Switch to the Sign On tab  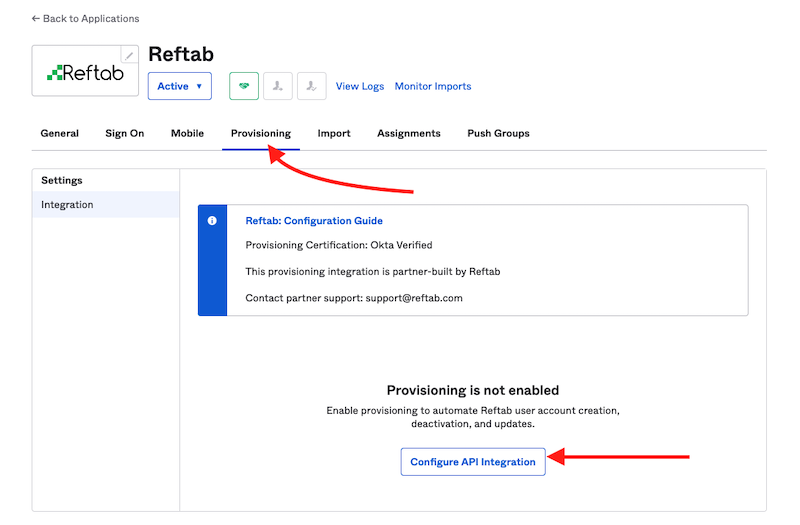pyautogui.click(x=124, y=133)
